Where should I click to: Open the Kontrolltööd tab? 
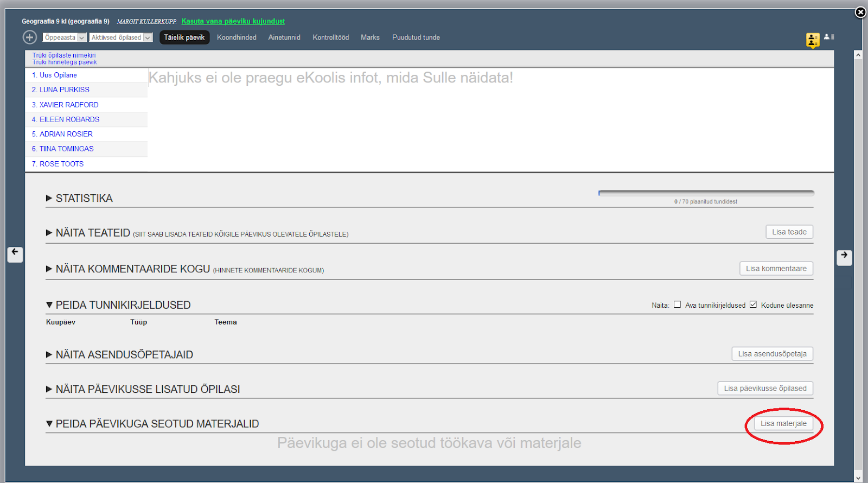[330, 37]
